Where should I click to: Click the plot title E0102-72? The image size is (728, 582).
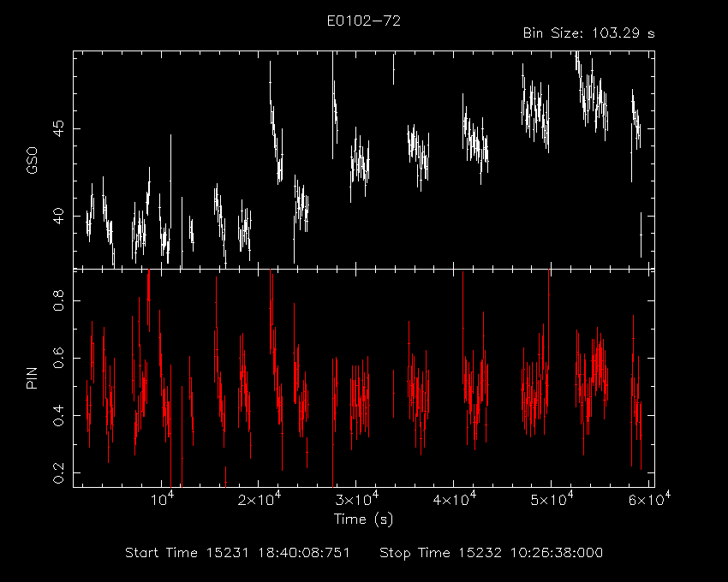[363, 21]
